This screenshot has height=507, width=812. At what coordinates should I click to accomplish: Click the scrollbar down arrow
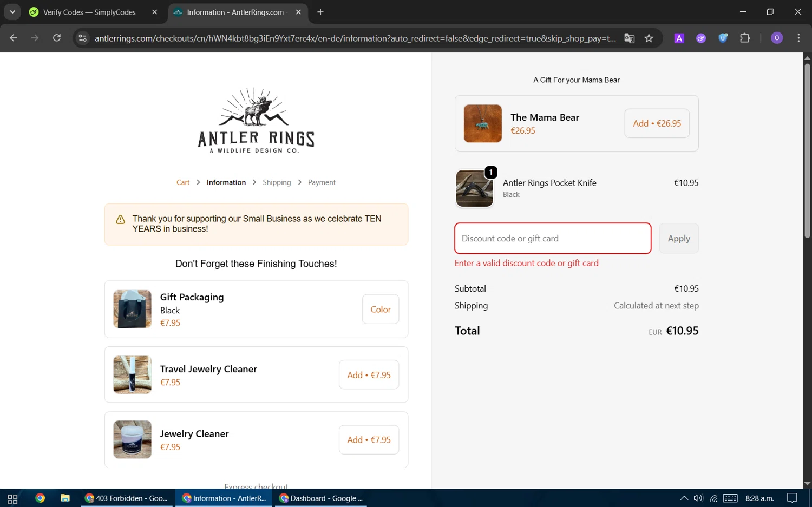pyautogui.click(x=807, y=484)
